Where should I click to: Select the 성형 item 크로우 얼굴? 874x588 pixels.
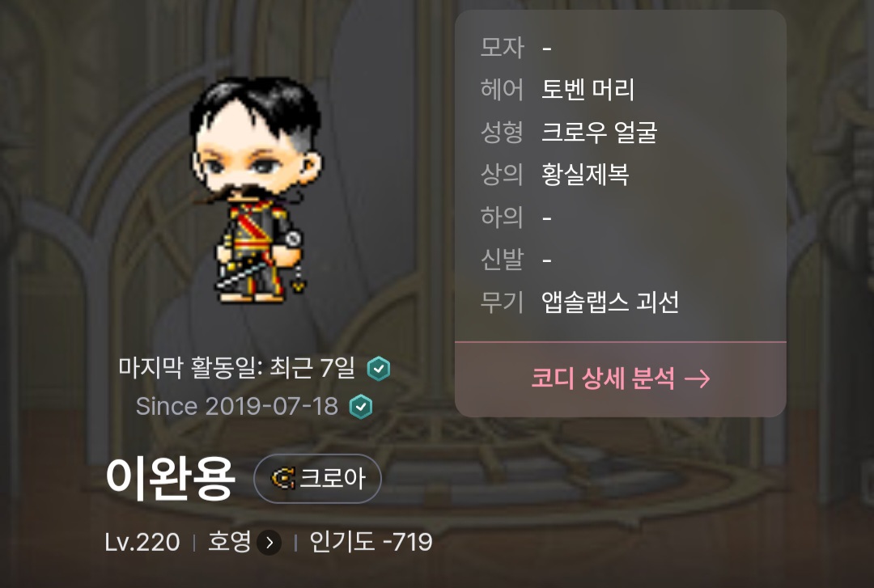coord(599,132)
